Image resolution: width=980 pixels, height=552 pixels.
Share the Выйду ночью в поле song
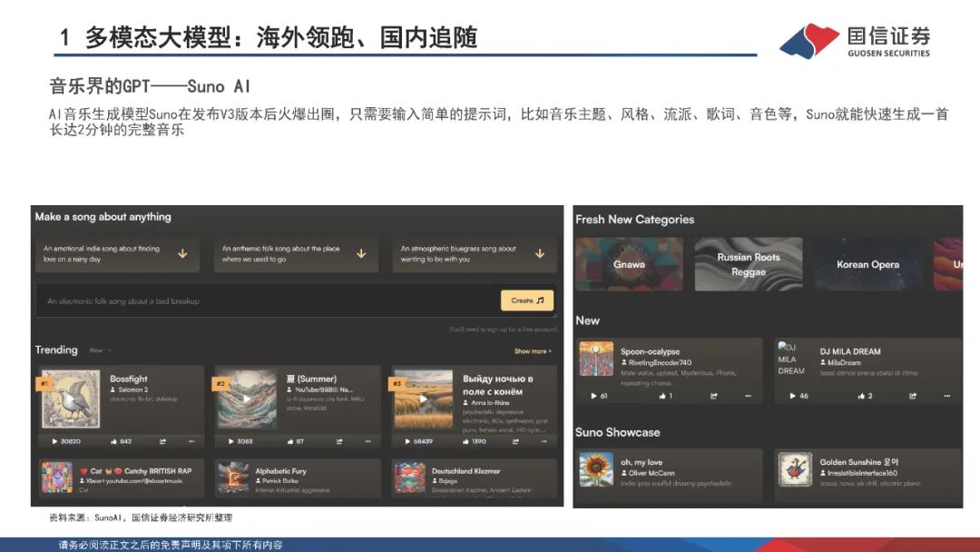point(515,441)
